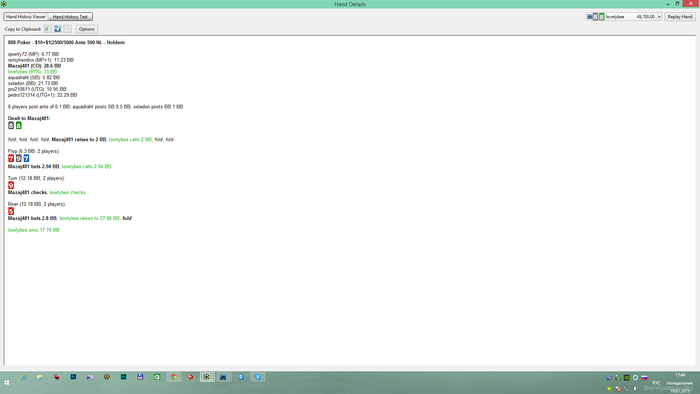Image resolution: width=700 pixels, height=394 pixels.
Task: Click the red 7 flop card
Action: coord(11,158)
